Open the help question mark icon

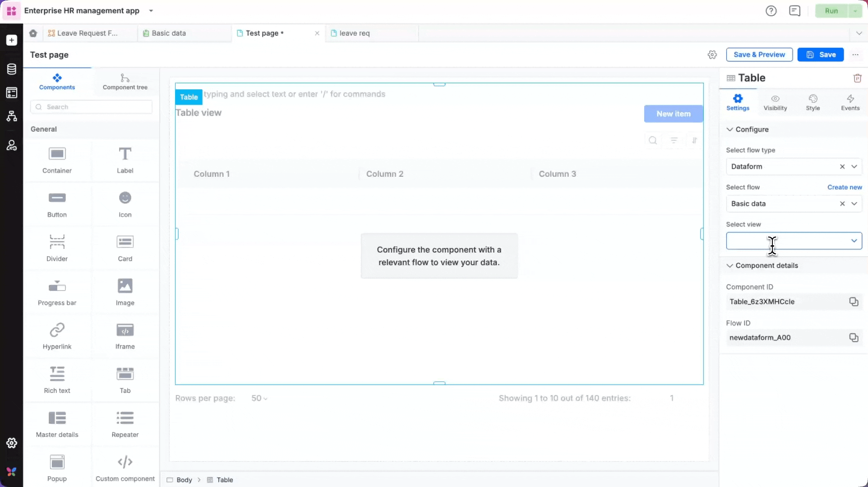tap(771, 11)
